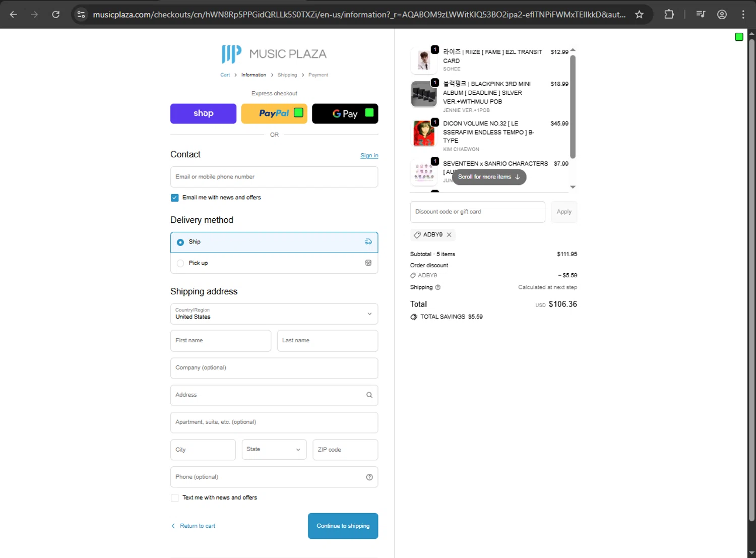
Task: Open site information icon in address bar
Action: (81, 14)
